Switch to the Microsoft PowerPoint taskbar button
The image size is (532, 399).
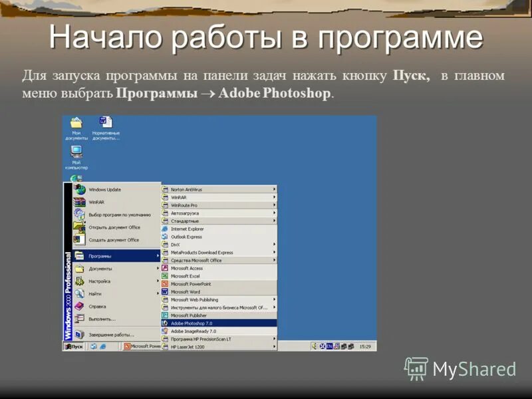click(x=142, y=346)
